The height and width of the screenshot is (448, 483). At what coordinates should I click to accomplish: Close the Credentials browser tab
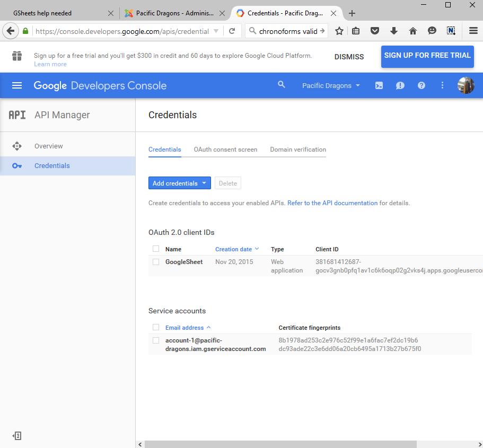point(333,13)
